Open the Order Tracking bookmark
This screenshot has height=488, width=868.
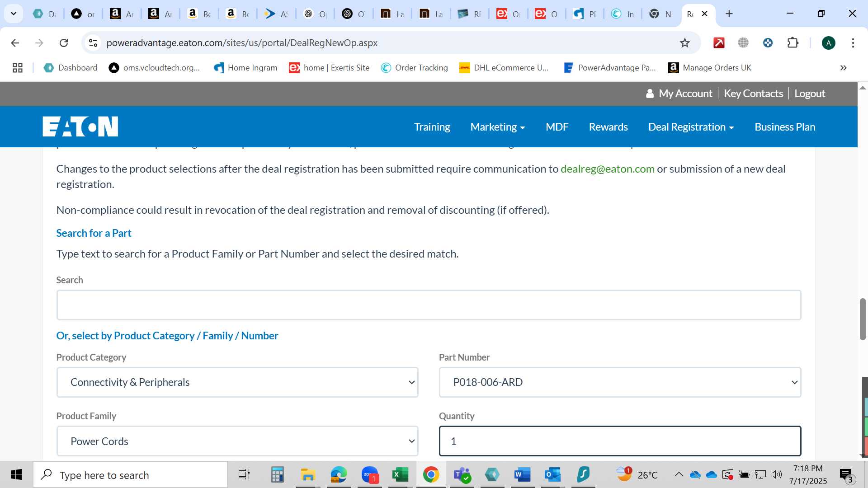coord(414,68)
